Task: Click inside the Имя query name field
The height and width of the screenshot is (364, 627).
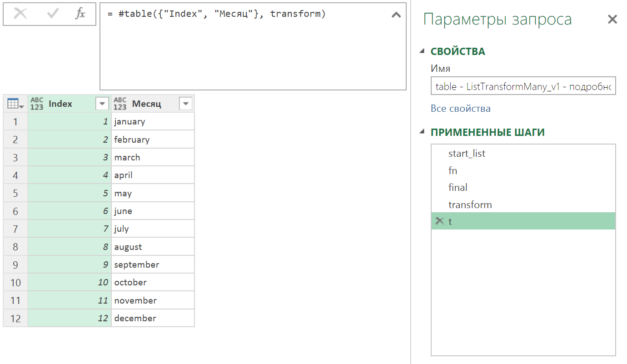Action: click(x=522, y=86)
